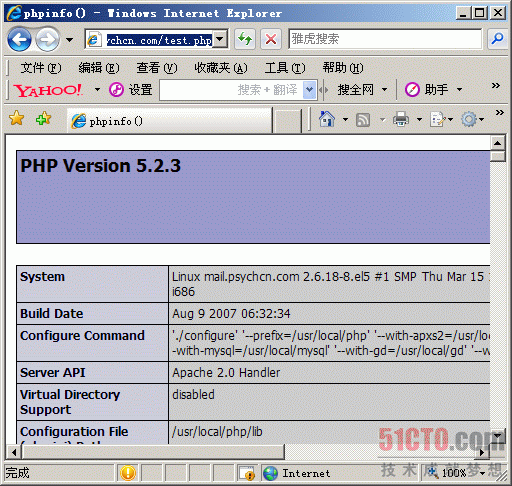Click the 搜全网 button

355,90
